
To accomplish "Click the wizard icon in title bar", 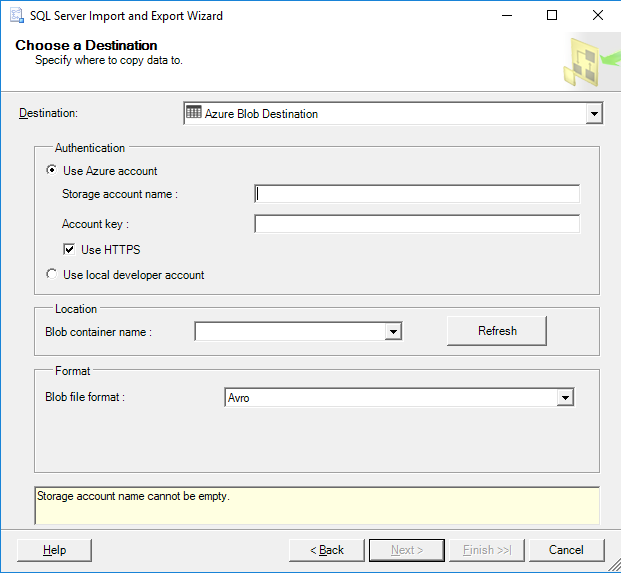I will (15, 16).
